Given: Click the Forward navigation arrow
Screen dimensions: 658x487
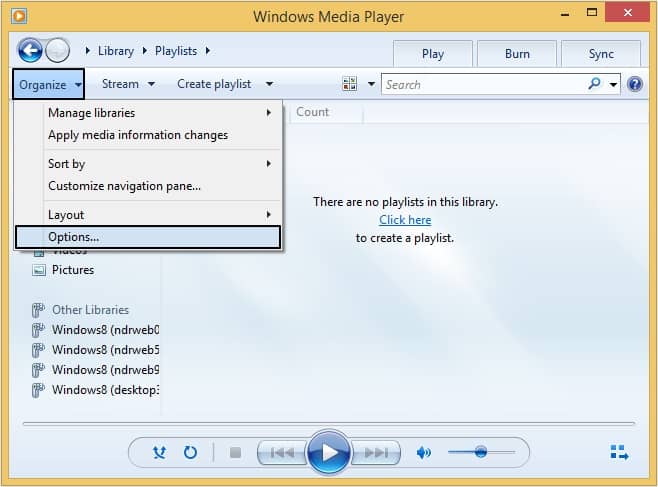Looking at the screenshot, I should click(x=57, y=51).
